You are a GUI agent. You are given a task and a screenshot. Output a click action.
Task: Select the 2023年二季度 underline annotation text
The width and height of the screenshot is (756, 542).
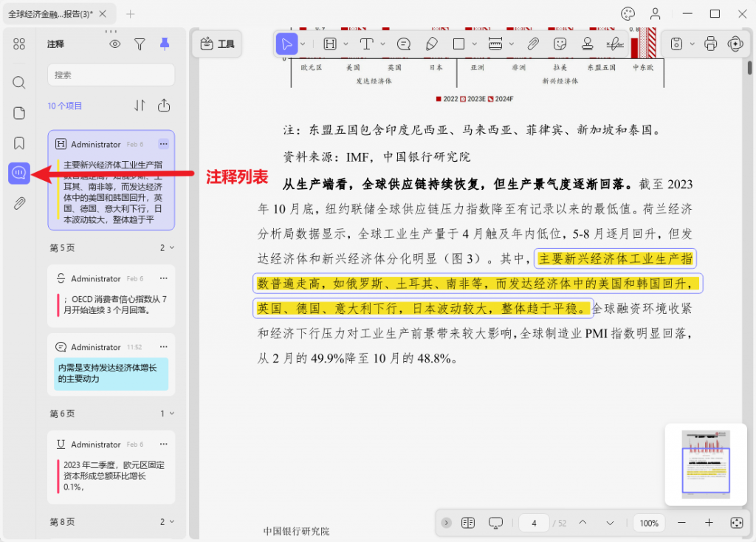point(114,476)
